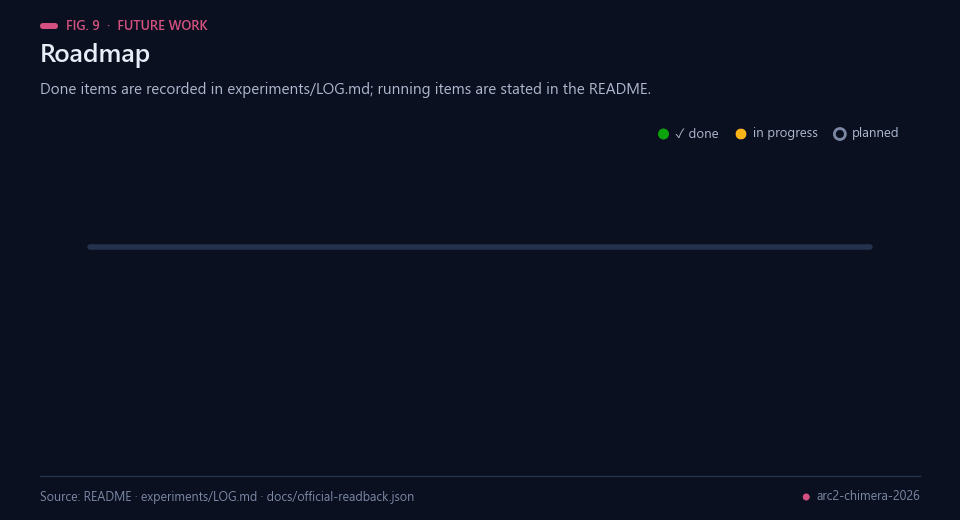Click the pink dash before FIG. 9
The height and width of the screenshot is (520, 960).
tap(49, 26)
